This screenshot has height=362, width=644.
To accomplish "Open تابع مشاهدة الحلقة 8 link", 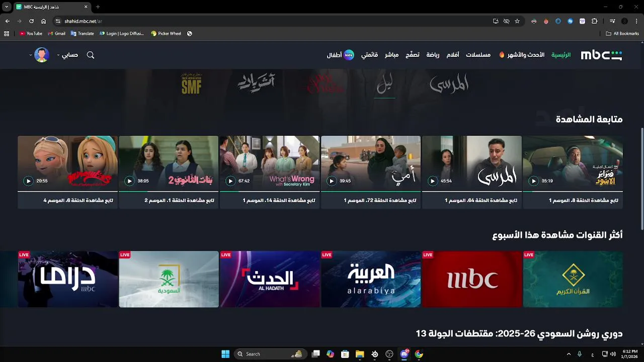I will pos(584,201).
